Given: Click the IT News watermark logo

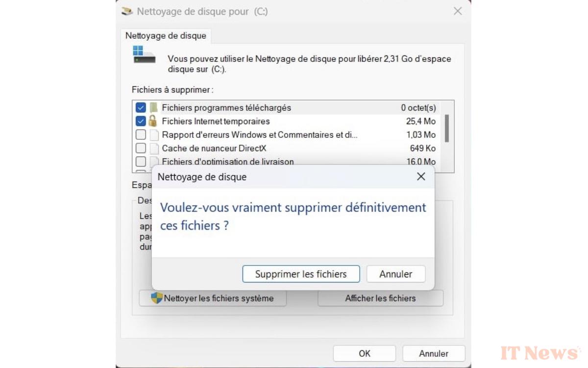Looking at the screenshot, I should coord(539,352).
